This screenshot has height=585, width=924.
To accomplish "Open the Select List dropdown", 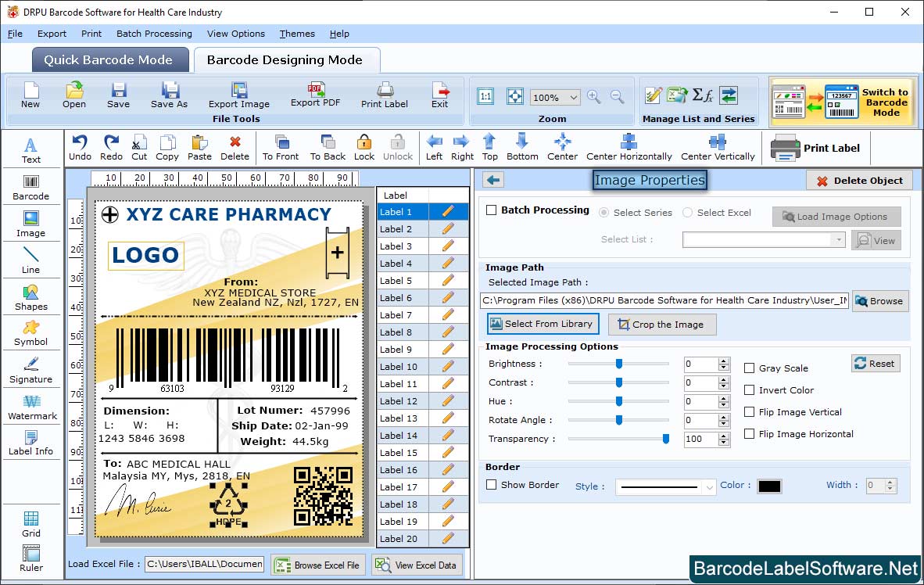I will click(x=839, y=239).
